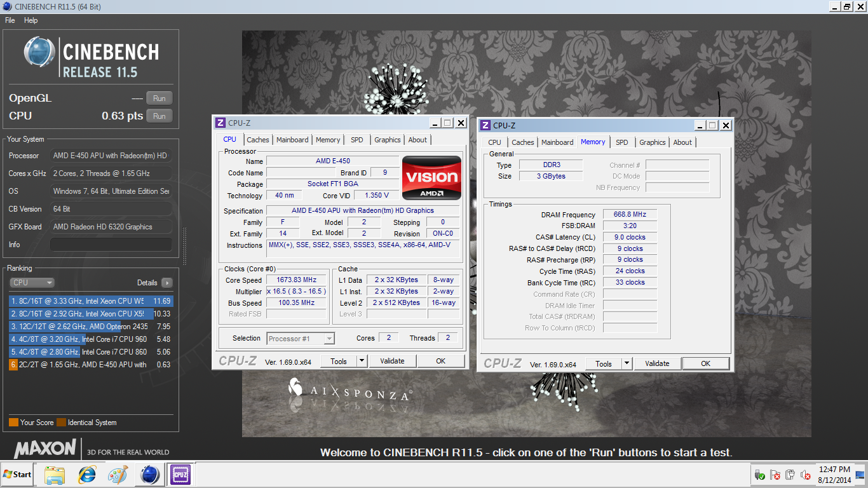Launch Internet Explorer from the taskbar
The width and height of the screenshot is (868, 488).
tap(86, 475)
